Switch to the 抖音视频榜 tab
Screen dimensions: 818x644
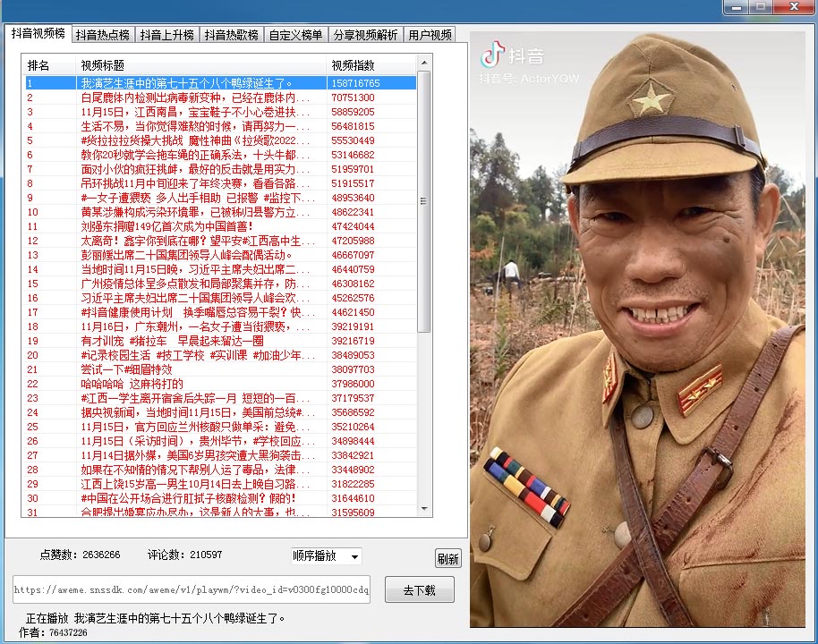pyautogui.click(x=38, y=33)
